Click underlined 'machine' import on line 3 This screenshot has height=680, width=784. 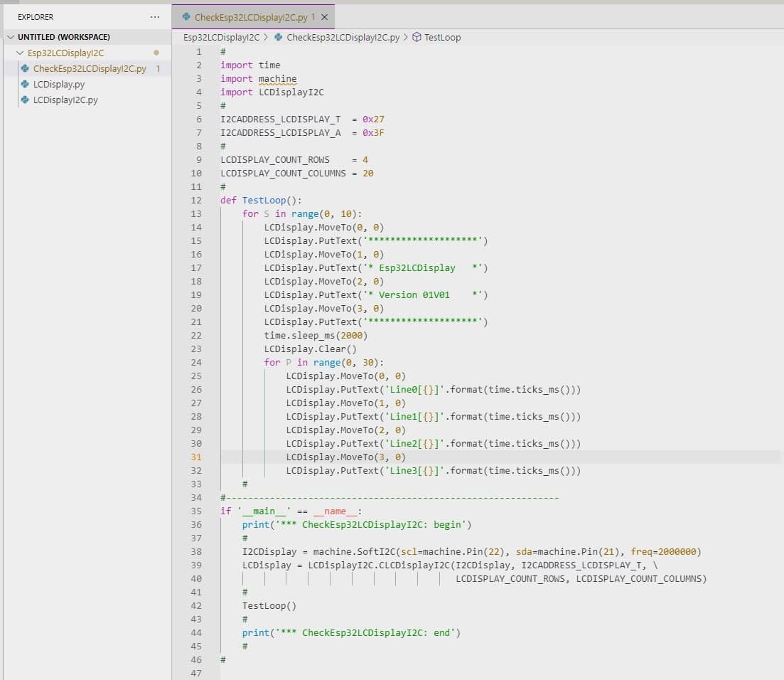[x=277, y=79]
